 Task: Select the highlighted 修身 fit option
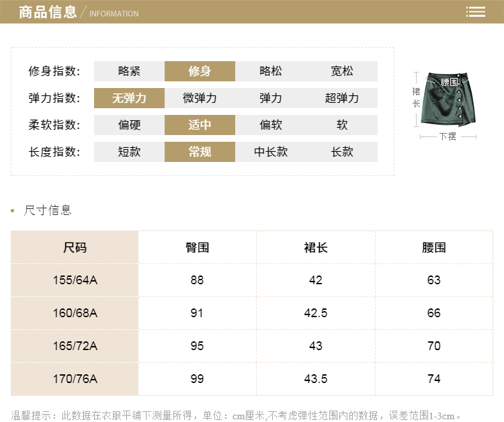coord(200,71)
